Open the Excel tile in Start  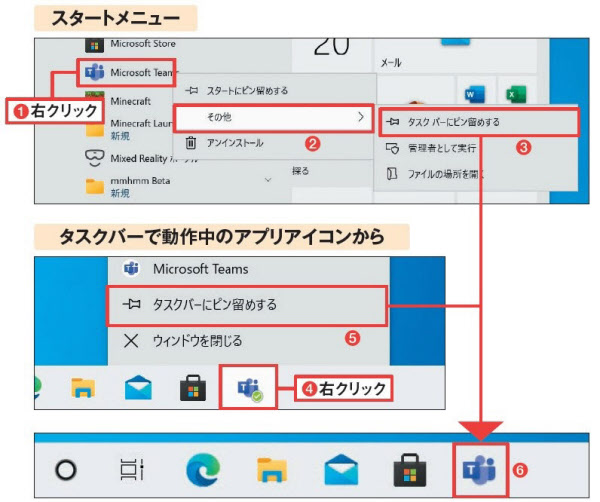516,94
